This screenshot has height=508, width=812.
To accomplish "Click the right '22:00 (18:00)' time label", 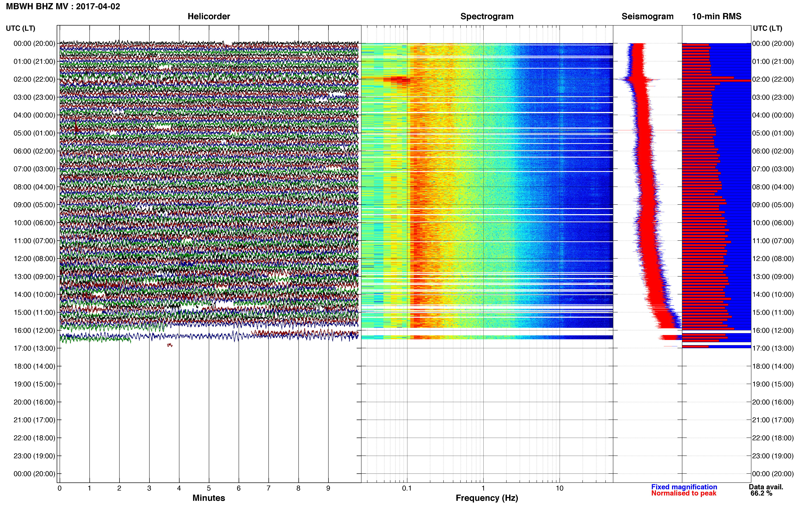I will pyautogui.click(x=773, y=438).
